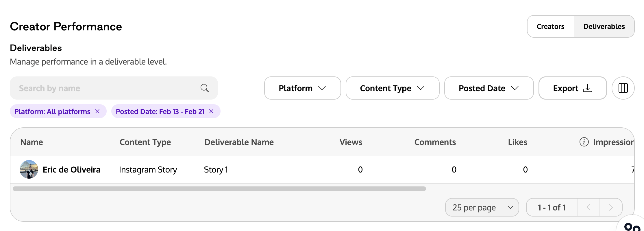Focus the Search by name field
The image size is (644, 231).
[114, 88]
